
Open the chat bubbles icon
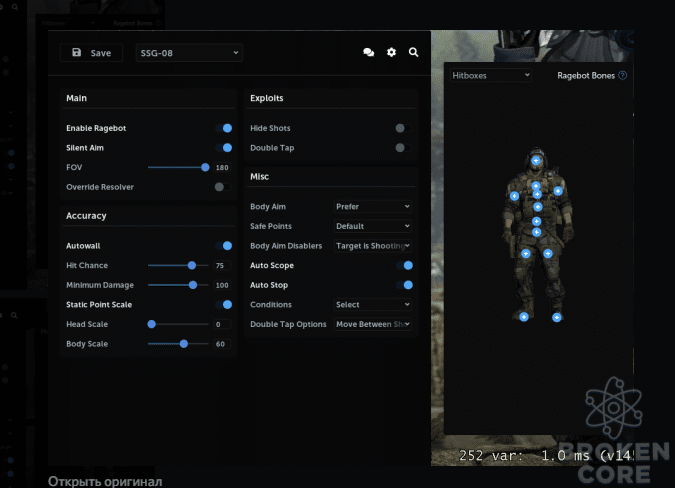(368, 53)
